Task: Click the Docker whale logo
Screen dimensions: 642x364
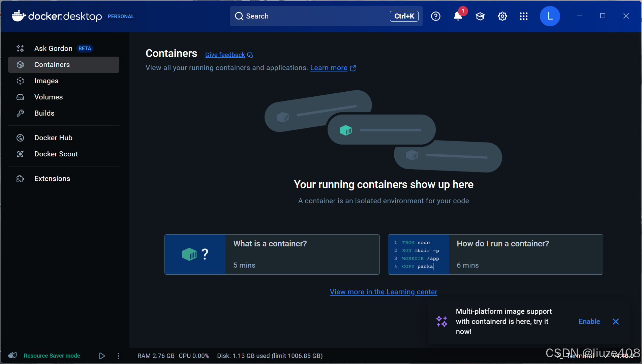Action: click(x=19, y=16)
